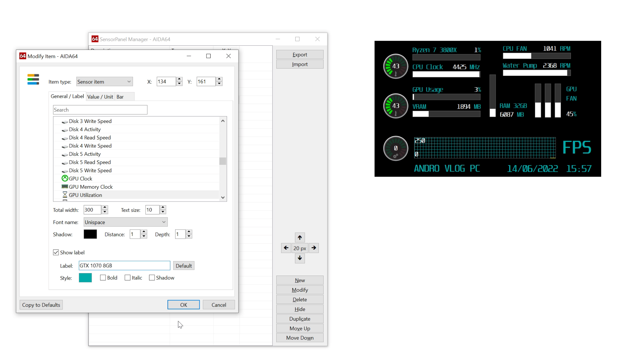Enable Bold label style
Viewport: 644px width, 358px height.
click(103, 278)
